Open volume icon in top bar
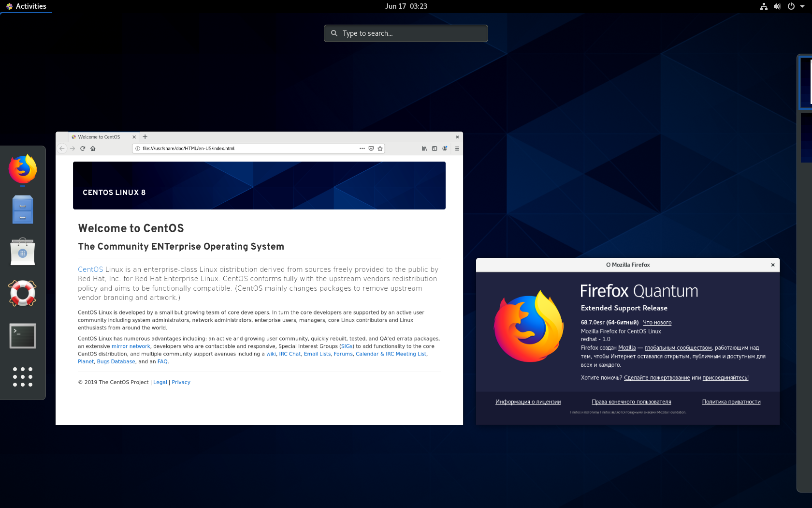 point(777,6)
